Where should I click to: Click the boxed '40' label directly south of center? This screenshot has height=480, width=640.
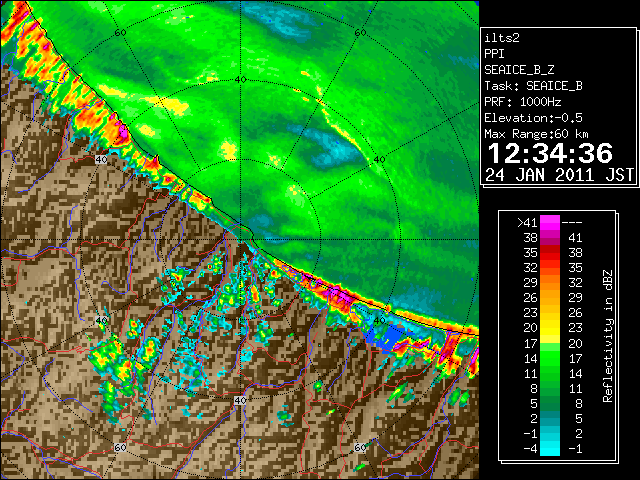point(240,400)
